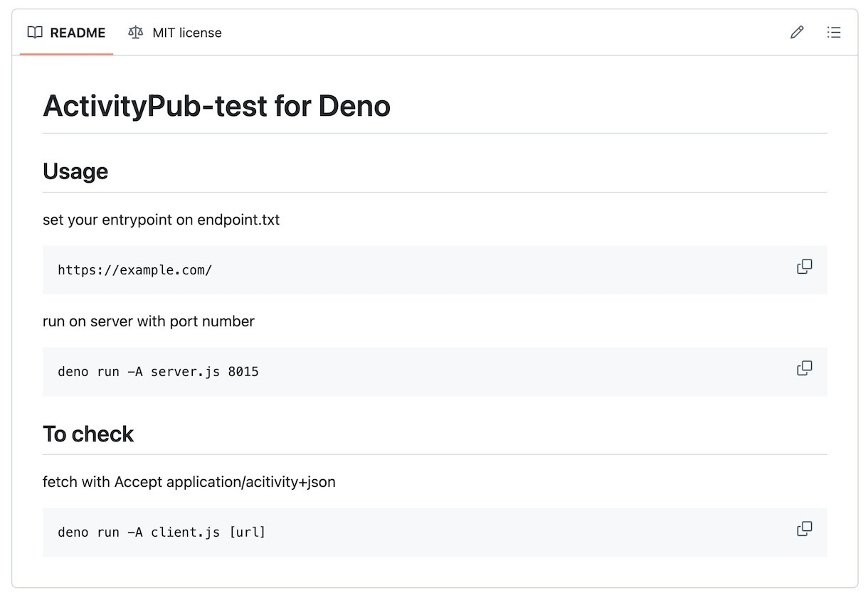Click the 'run on server with port number' text
This screenshot has height=600, width=868.
tap(149, 321)
